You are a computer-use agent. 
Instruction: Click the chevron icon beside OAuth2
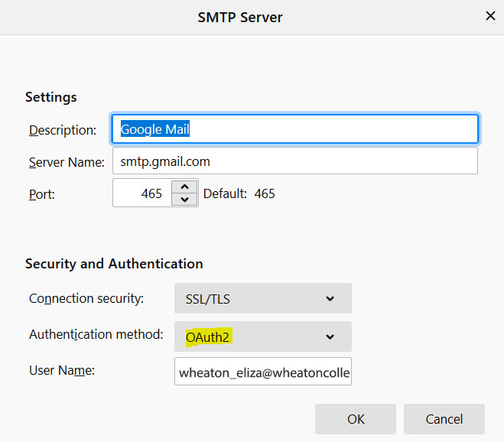[x=330, y=336]
